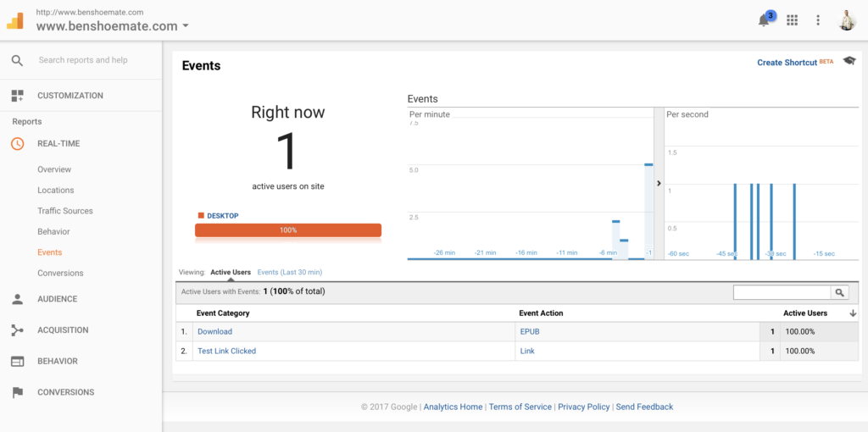The height and width of the screenshot is (432, 868).
Task: Open the Conversions real-time report
Action: coord(60,273)
